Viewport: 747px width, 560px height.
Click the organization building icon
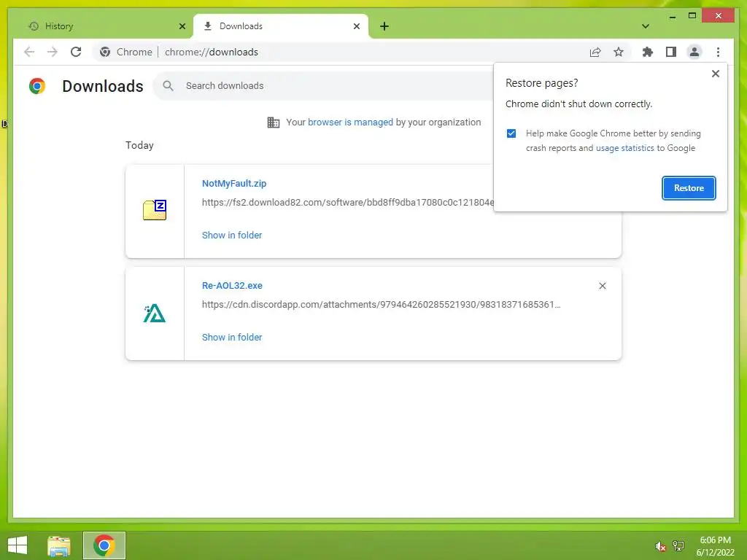[x=274, y=122]
